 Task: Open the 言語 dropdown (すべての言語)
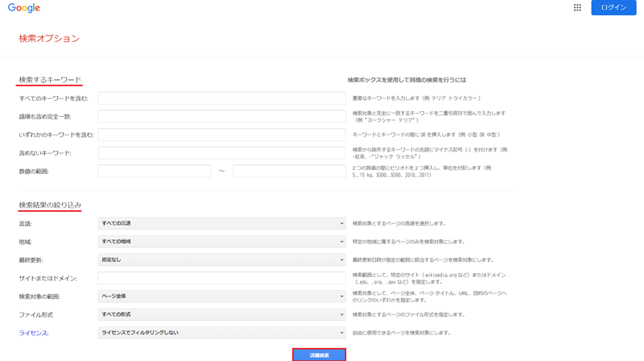(222, 223)
